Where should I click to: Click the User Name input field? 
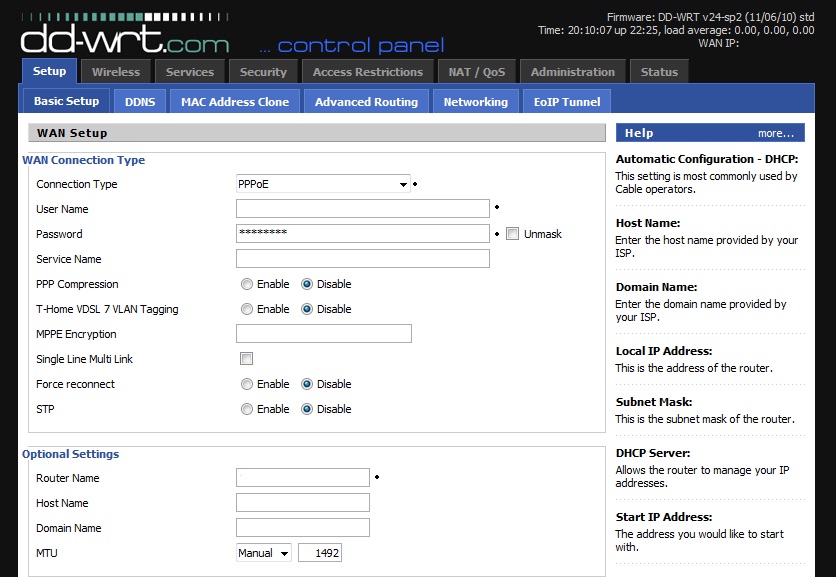tap(363, 209)
